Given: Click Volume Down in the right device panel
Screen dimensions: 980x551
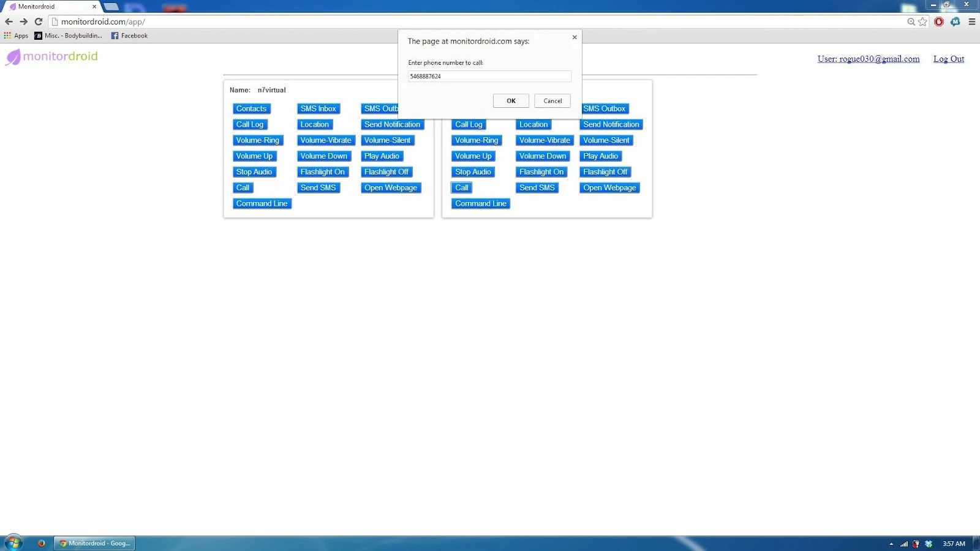Looking at the screenshot, I should click(x=543, y=157).
